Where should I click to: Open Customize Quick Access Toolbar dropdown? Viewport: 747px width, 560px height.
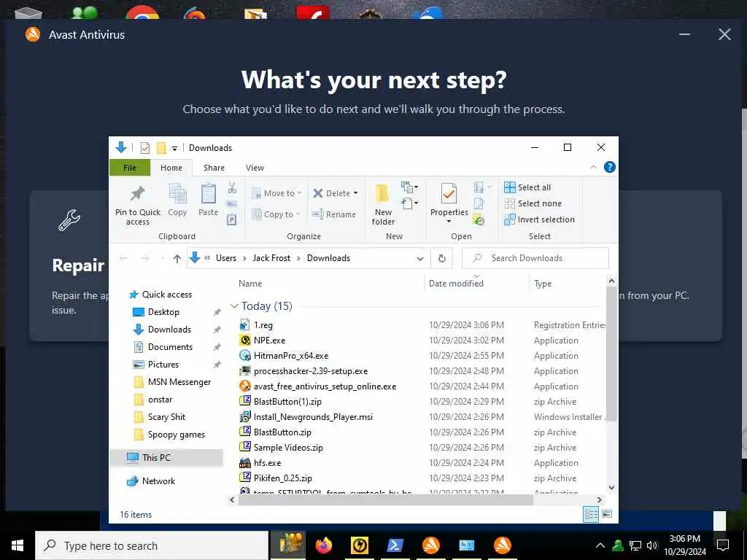pos(175,149)
